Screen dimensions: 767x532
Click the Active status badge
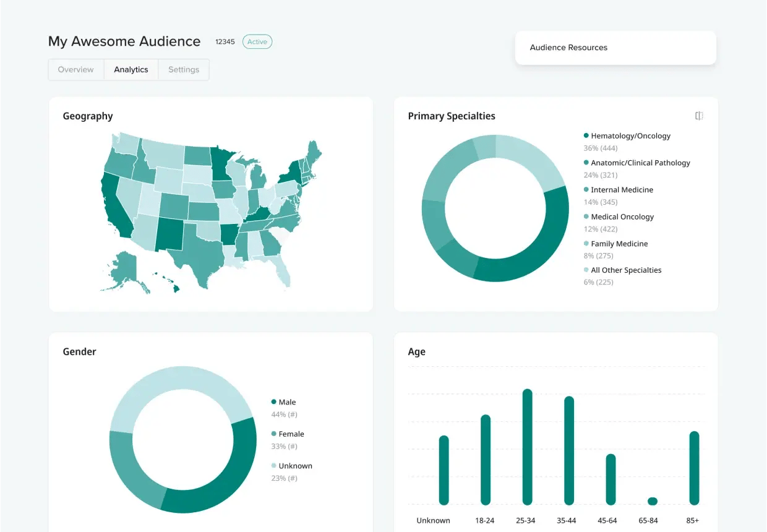pos(257,41)
